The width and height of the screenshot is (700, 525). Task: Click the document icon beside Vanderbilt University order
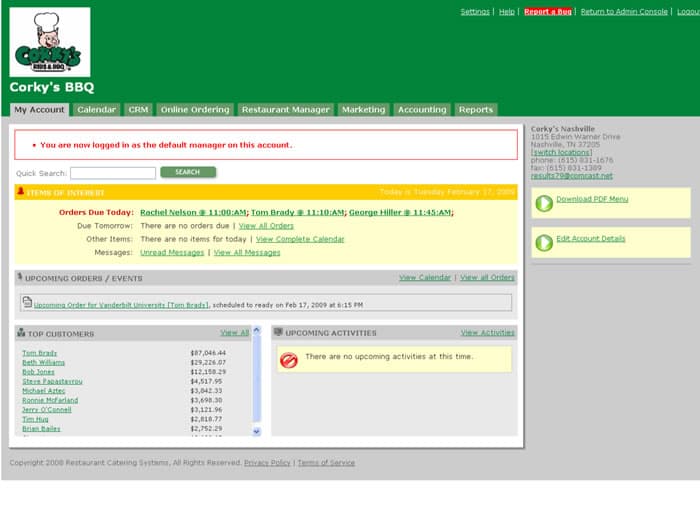27,303
